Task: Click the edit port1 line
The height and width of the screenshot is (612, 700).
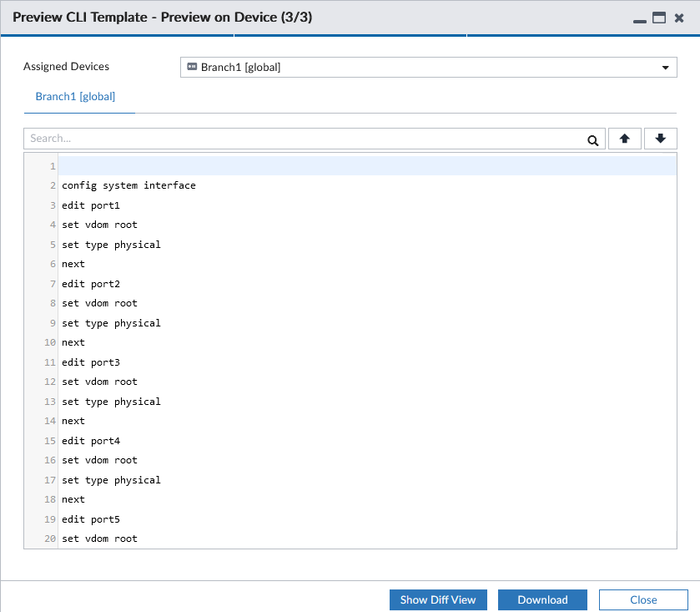Action: pos(91,205)
